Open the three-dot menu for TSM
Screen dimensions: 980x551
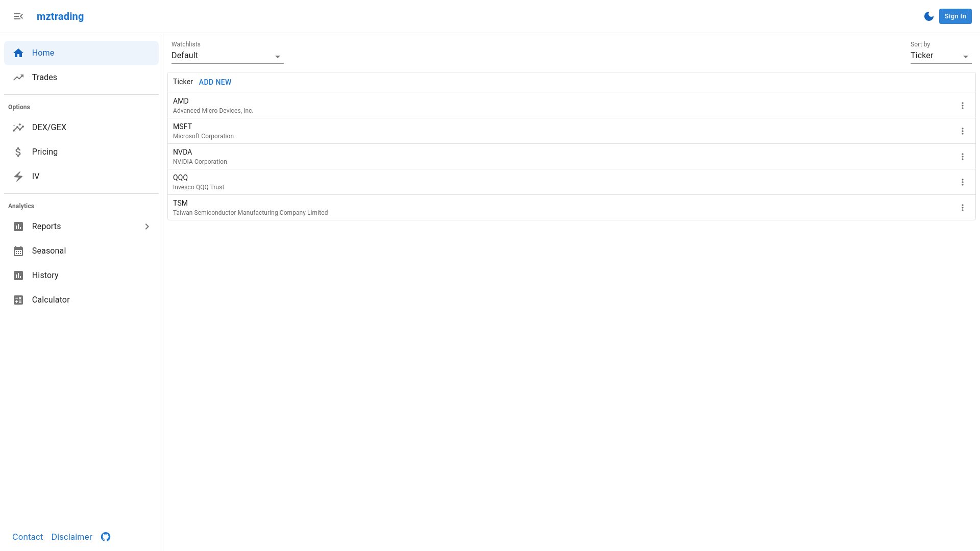pos(963,208)
